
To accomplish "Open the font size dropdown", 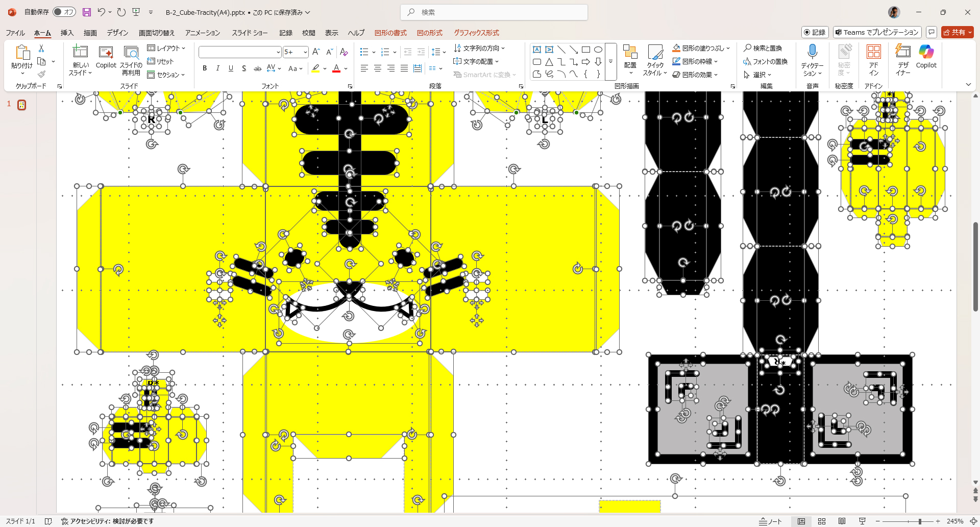I will coord(305,52).
